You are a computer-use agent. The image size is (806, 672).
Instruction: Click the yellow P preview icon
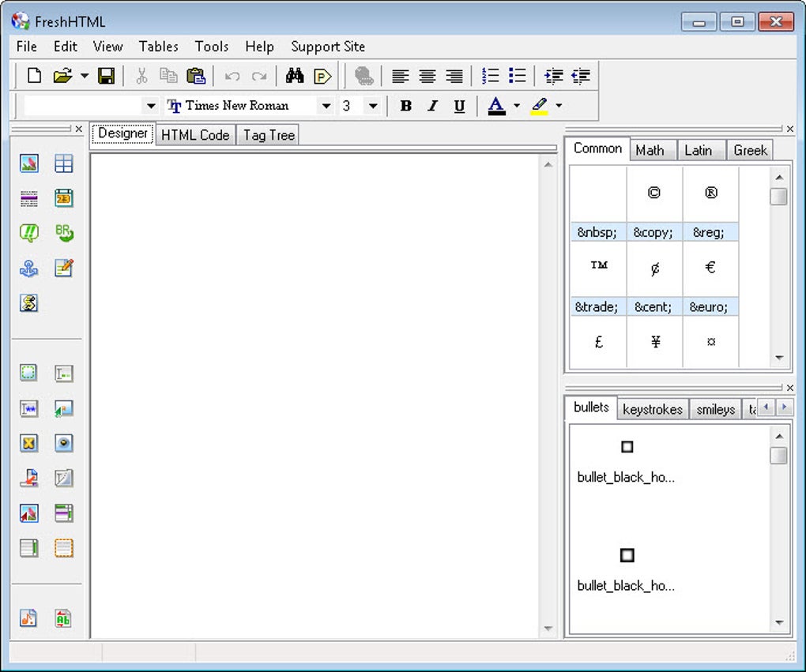point(322,76)
